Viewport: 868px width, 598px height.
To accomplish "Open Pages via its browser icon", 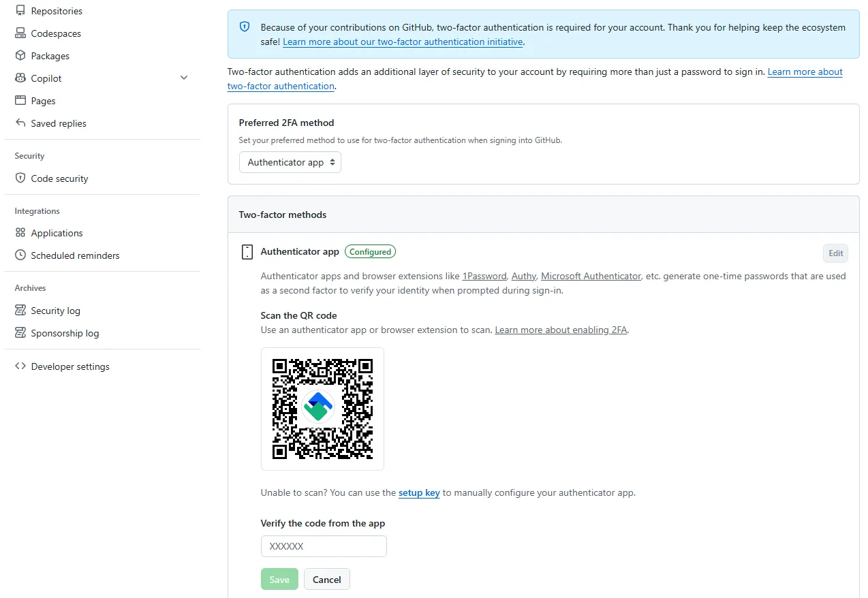I will pyautogui.click(x=20, y=101).
